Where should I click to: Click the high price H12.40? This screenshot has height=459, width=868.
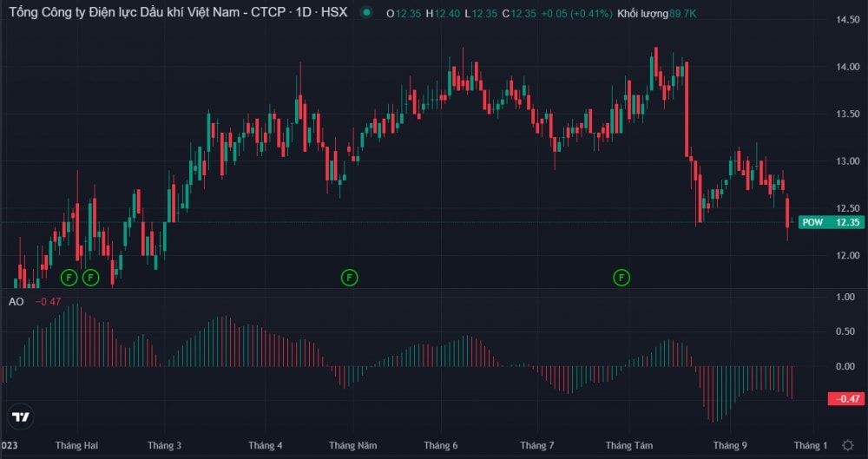click(443, 13)
